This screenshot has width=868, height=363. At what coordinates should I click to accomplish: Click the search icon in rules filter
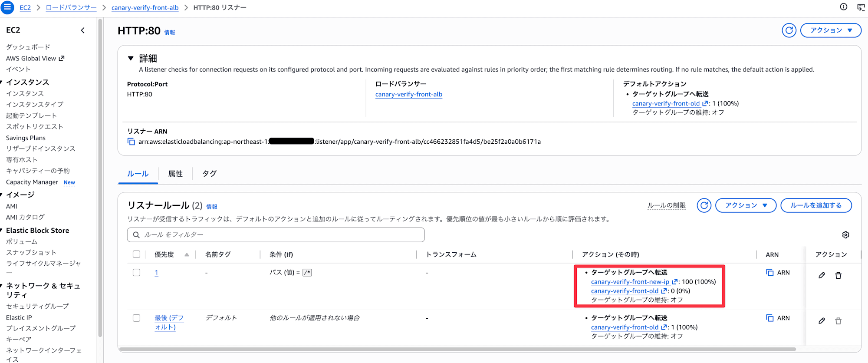pyautogui.click(x=136, y=235)
